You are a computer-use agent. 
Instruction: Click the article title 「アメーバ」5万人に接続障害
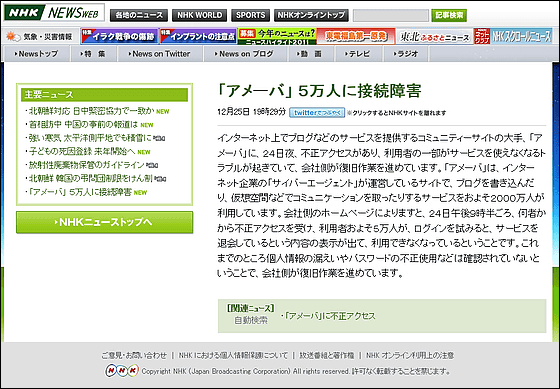tap(319, 91)
